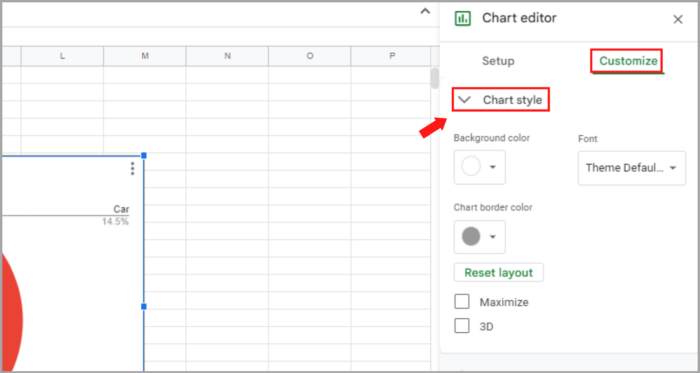Close the Chart editor panel
This screenshot has width=700, height=373.
tap(678, 19)
